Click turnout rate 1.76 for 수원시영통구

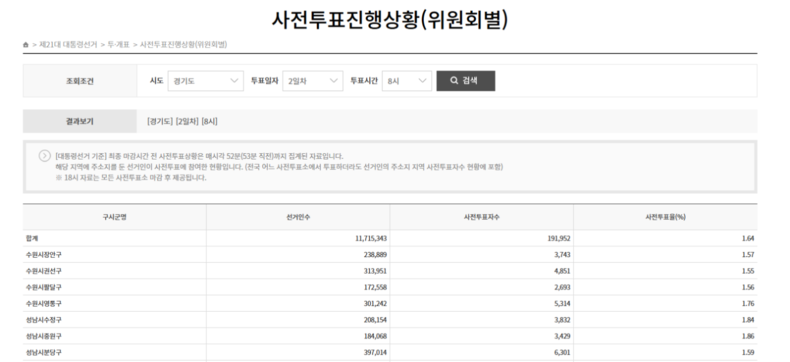point(748,304)
